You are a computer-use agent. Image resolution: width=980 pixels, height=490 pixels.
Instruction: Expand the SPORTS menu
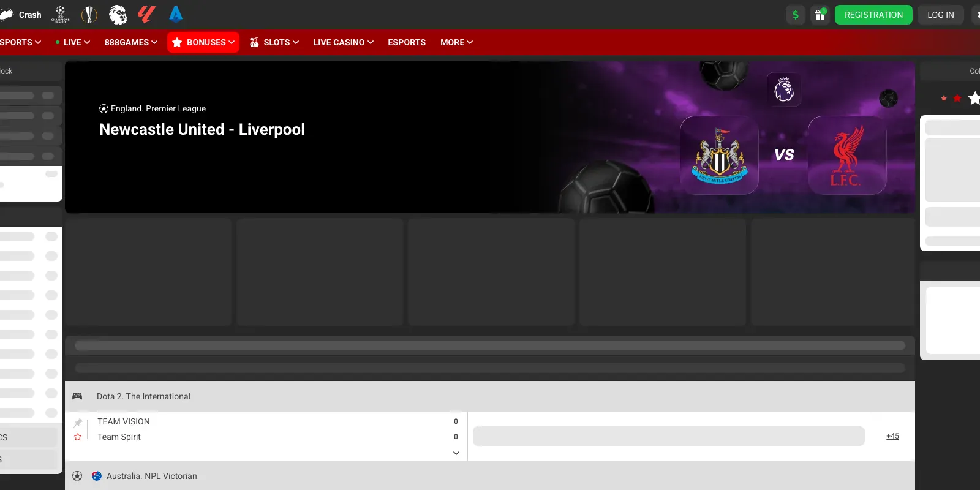21,42
